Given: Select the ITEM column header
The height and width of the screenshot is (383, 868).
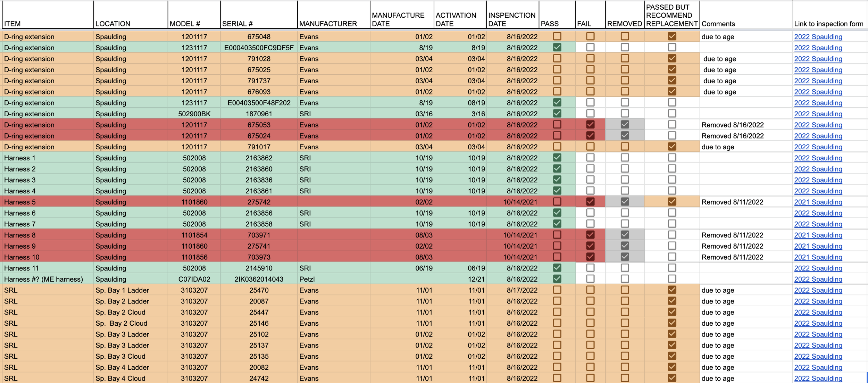Looking at the screenshot, I should [x=48, y=15].
